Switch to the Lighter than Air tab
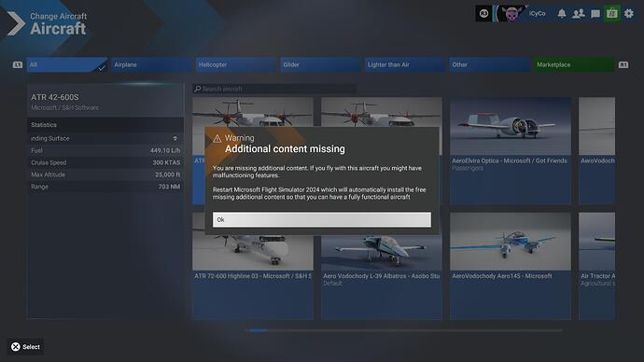 405,65
